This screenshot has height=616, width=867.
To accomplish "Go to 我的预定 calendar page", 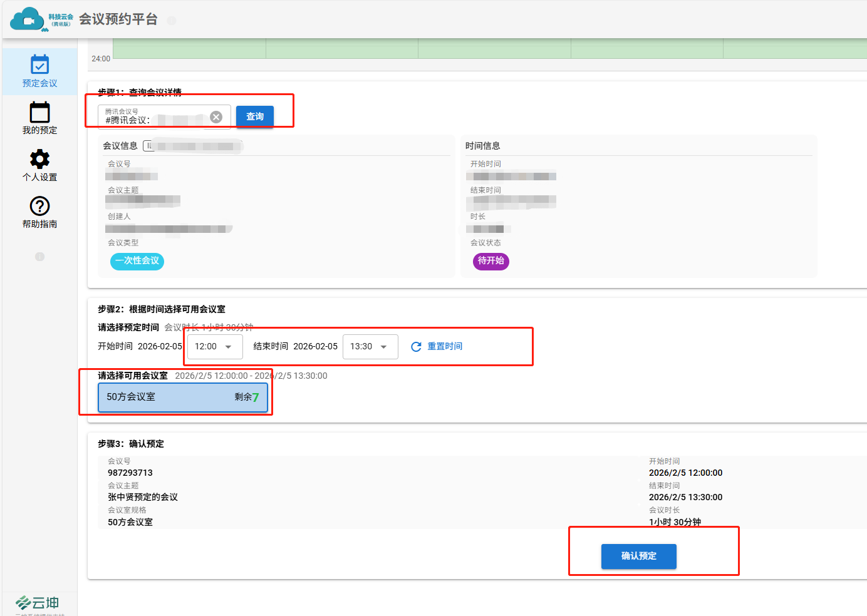I will point(39,118).
